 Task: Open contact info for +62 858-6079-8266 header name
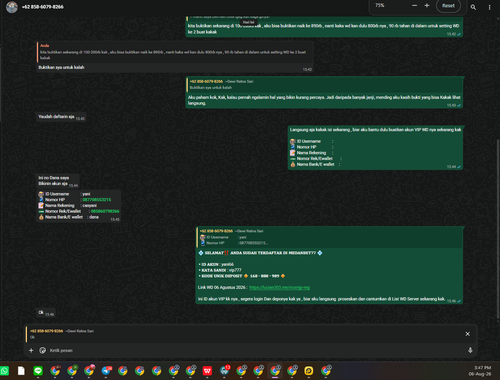(x=43, y=7)
